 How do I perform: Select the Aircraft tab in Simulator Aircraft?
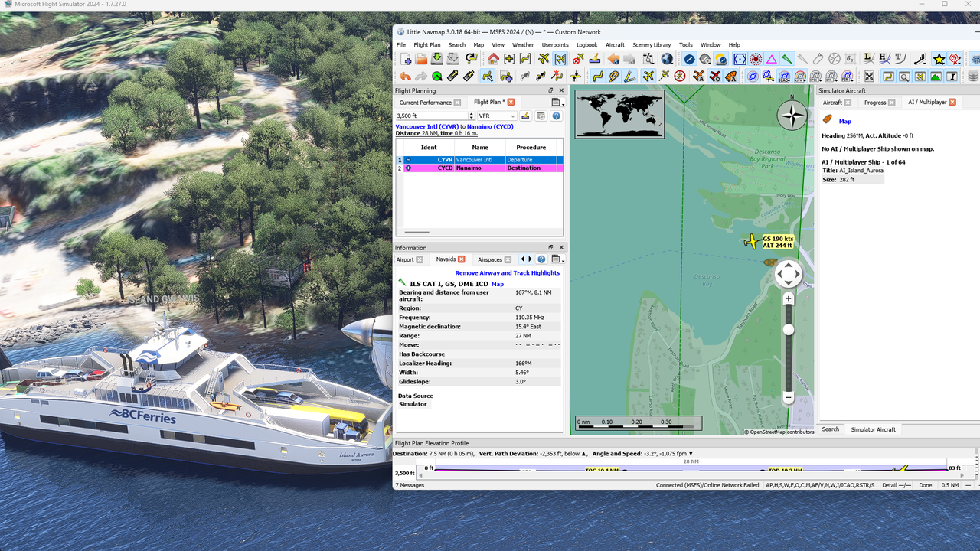coord(832,103)
